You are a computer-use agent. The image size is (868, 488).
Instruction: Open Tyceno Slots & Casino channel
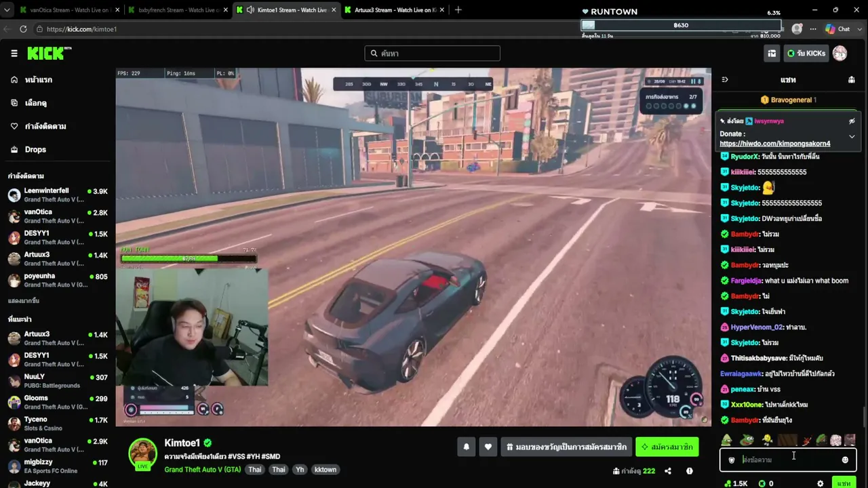pyautogui.click(x=58, y=424)
